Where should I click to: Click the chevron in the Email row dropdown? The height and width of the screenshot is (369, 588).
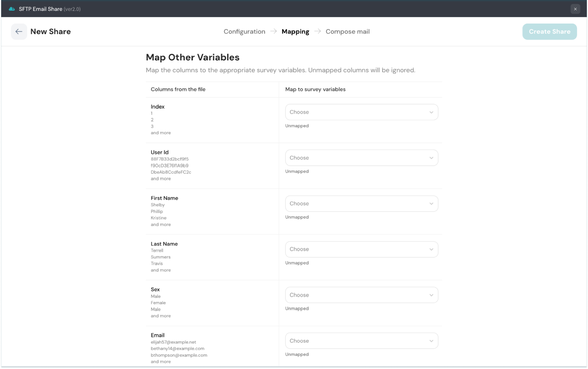(431, 341)
